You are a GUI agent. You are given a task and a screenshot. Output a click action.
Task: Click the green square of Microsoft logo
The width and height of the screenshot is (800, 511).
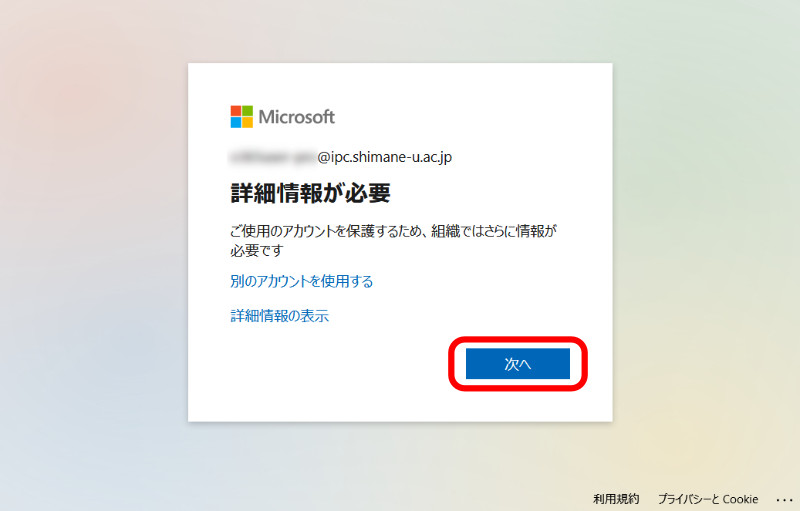247,111
